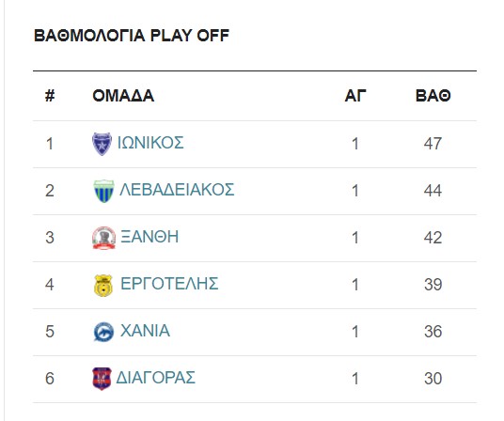
Task: Click the ΙΩΝΙΚΟΣ team crest icon
Action: point(102,144)
